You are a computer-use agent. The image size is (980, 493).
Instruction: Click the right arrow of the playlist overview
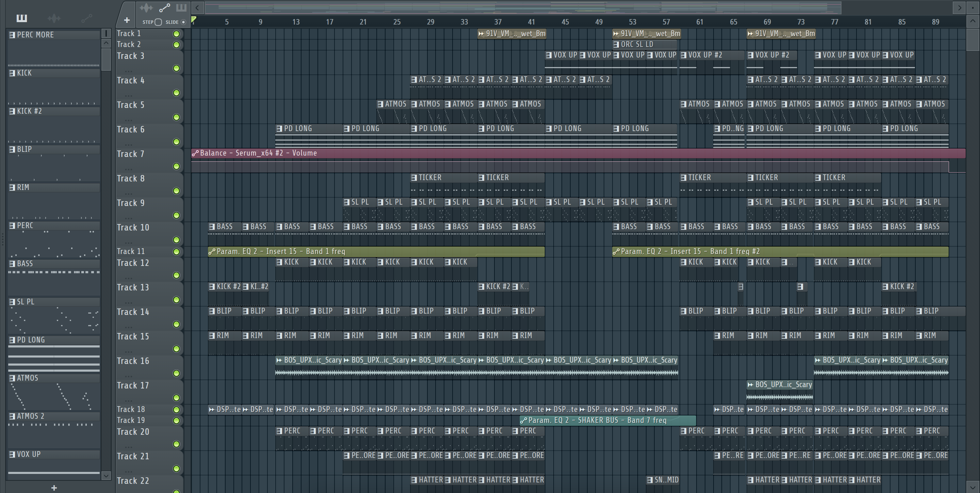point(960,7)
